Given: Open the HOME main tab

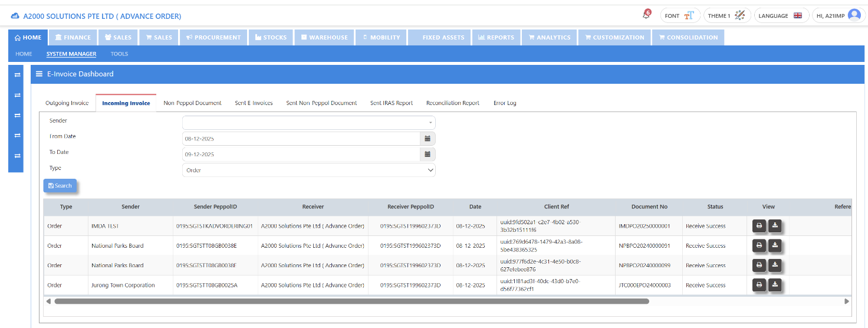Looking at the screenshot, I should (x=27, y=37).
